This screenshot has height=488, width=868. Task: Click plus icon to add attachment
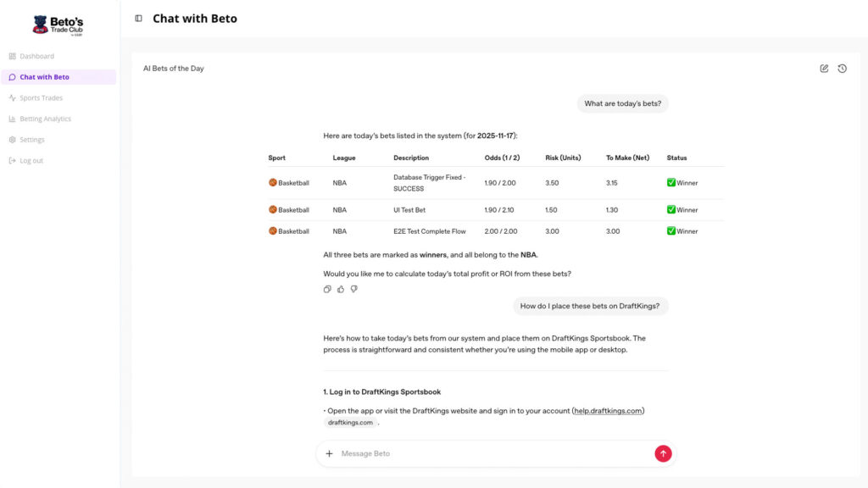pos(330,453)
